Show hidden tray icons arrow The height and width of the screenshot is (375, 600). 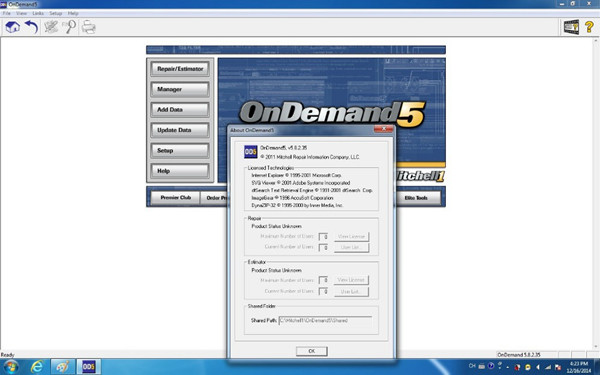[508, 367]
